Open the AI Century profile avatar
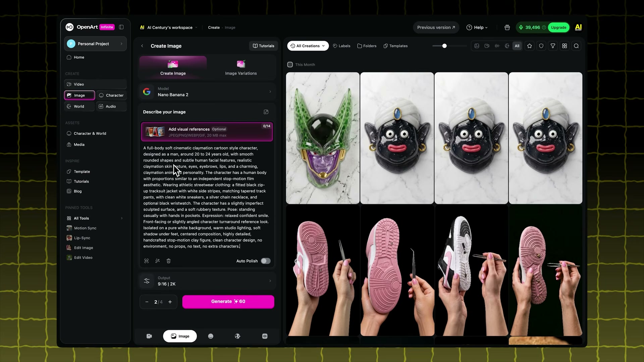The width and height of the screenshot is (644, 362). [578, 27]
